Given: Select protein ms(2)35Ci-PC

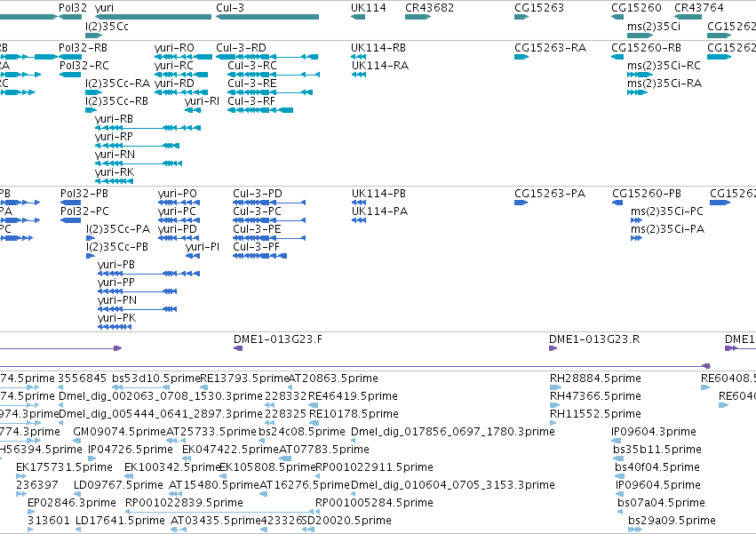Looking at the screenshot, I should 667,211.
